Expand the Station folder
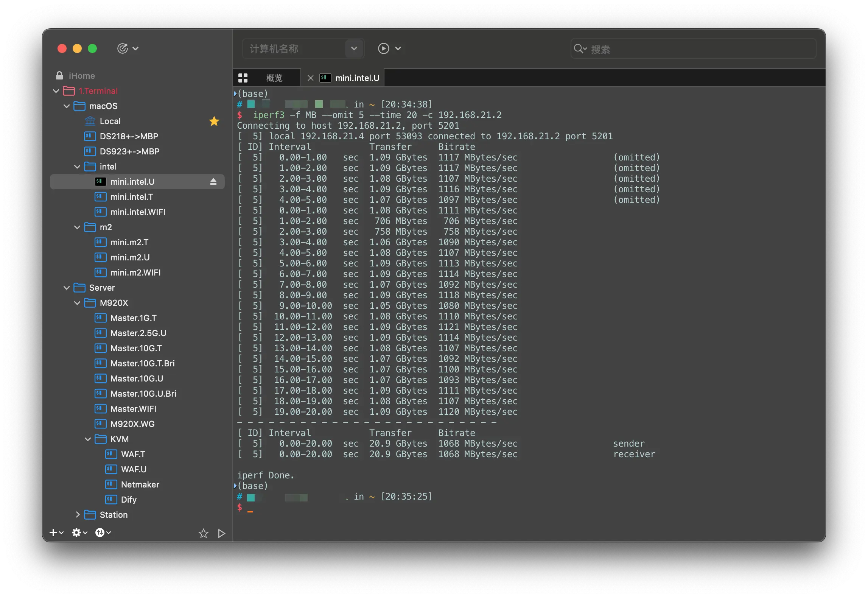 click(x=78, y=515)
